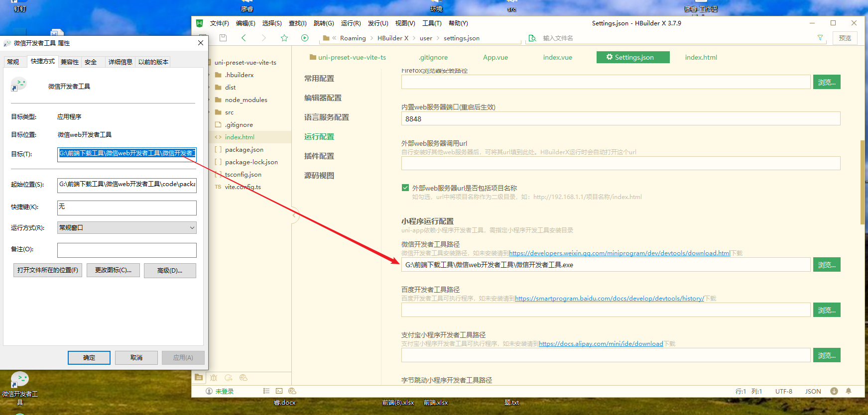Toggle 外部web服务器url是否包括项目名称 checkbox

[x=405, y=188]
